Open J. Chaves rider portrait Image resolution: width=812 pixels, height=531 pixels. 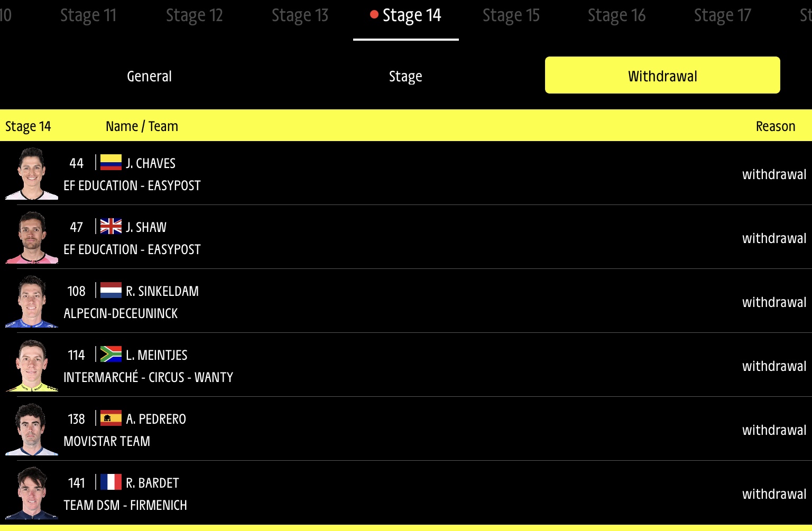point(32,173)
